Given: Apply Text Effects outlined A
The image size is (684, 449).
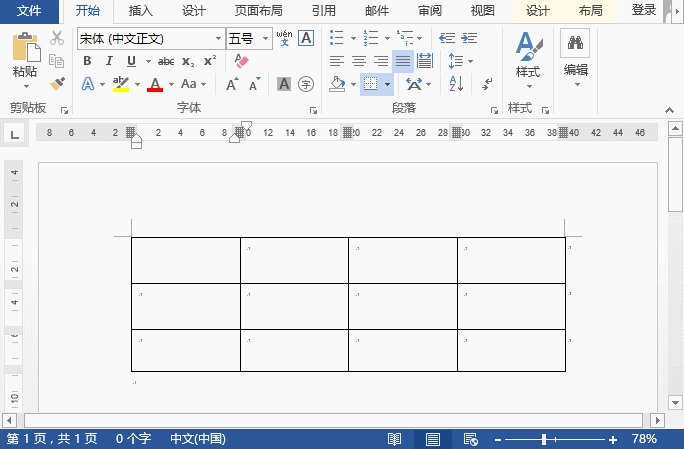Looking at the screenshot, I should click(x=88, y=84).
